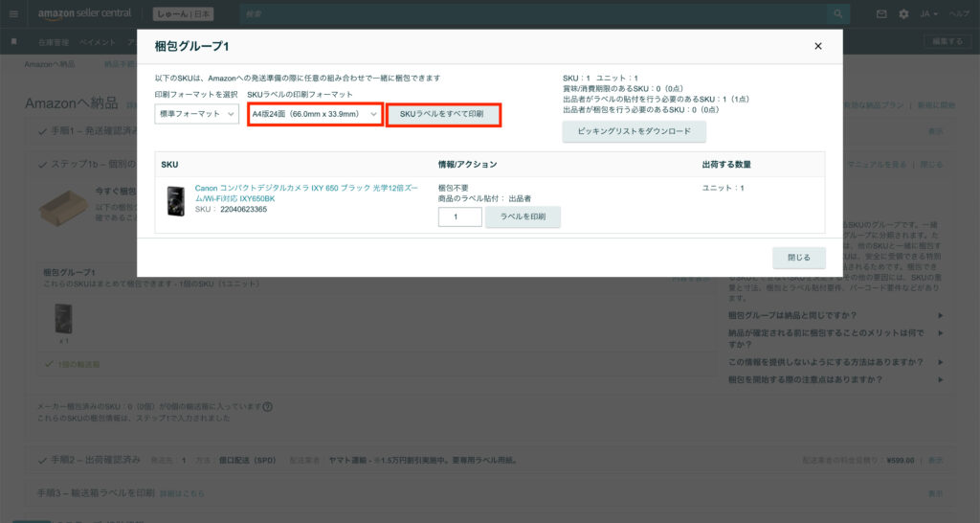Click the しゅーん | 日本 account switcher
The height and width of the screenshot is (523, 980).
pos(184,13)
